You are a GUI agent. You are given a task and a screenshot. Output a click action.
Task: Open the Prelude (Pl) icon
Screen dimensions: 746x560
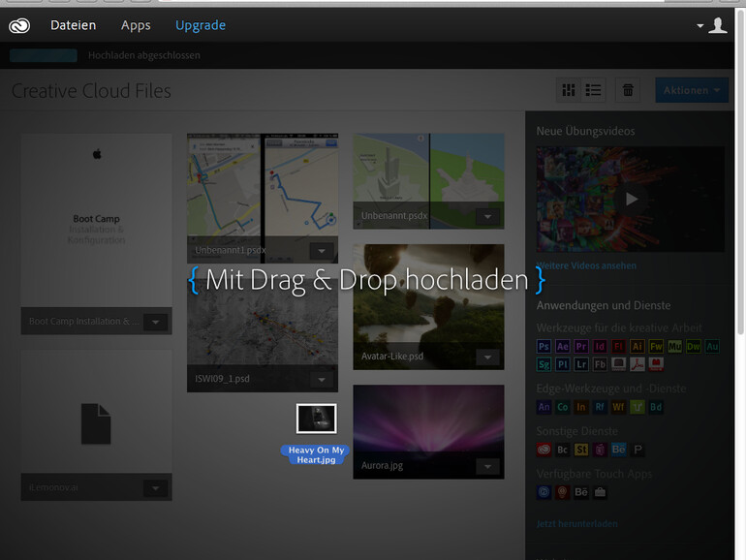click(x=562, y=364)
